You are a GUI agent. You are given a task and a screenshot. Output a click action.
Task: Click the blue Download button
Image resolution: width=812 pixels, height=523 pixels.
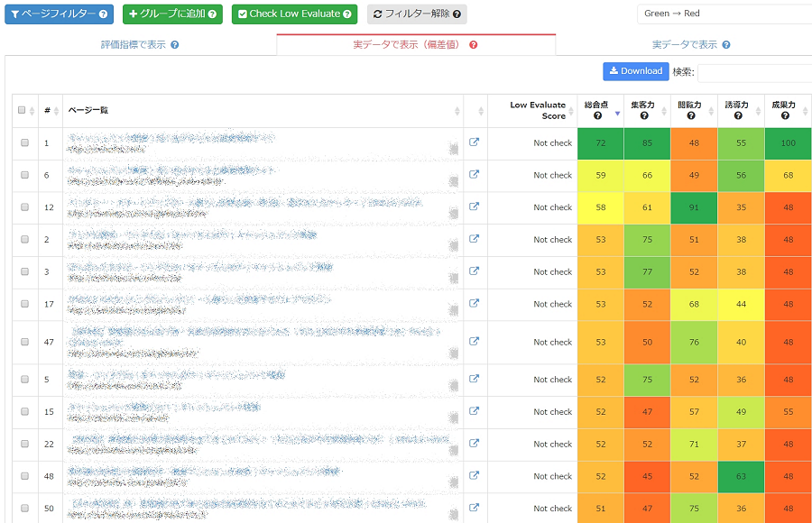click(x=635, y=71)
